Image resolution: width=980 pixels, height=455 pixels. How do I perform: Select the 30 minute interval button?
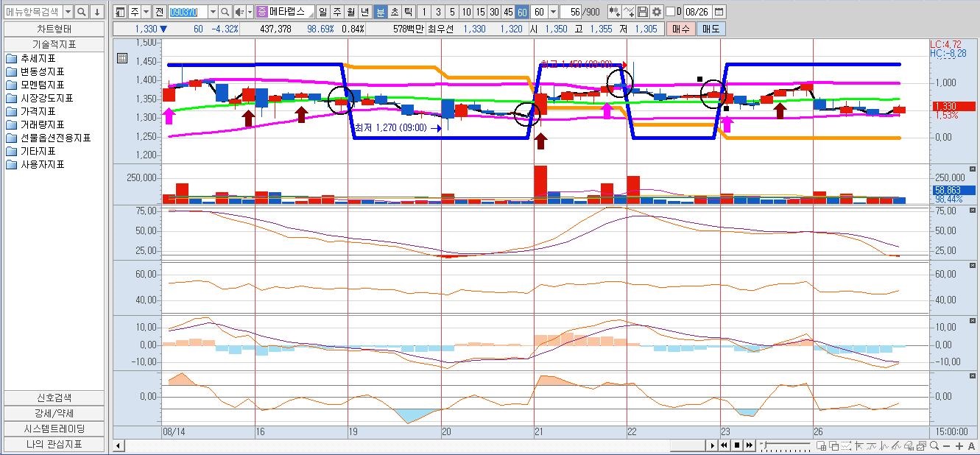pos(494,12)
